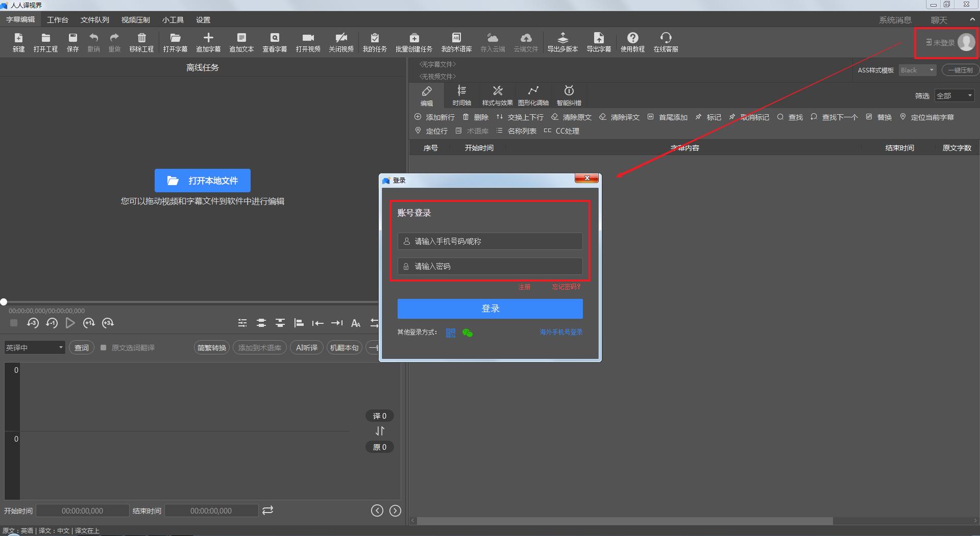Click the video progress slider handle
The width and height of the screenshot is (980, 536).
pos(4,302)
